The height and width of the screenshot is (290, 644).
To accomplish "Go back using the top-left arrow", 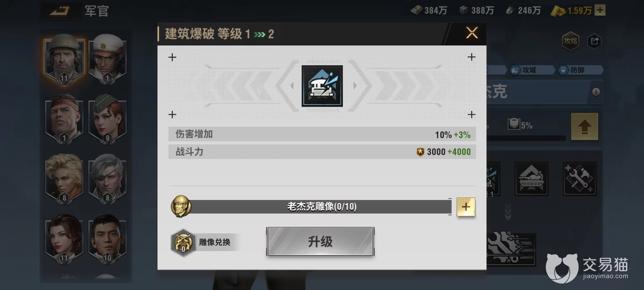I will tap(60, 11).
